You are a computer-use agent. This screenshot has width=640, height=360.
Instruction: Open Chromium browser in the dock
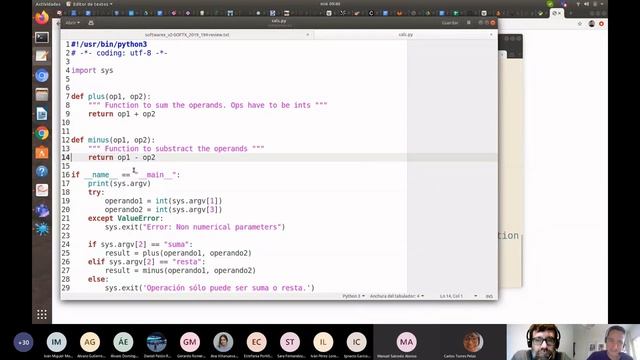[x=42, y=76]
